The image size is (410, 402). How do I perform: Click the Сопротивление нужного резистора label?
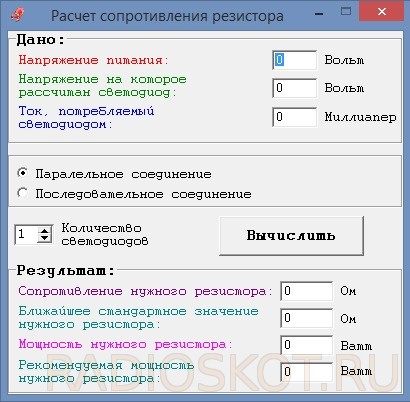point(145,291)
